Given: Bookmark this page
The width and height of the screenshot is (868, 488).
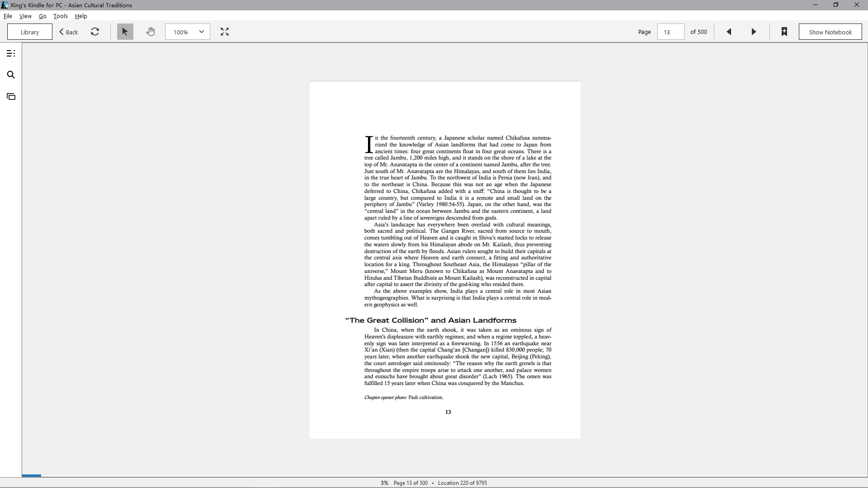Looking at the screenshot, I should [784, 32].
